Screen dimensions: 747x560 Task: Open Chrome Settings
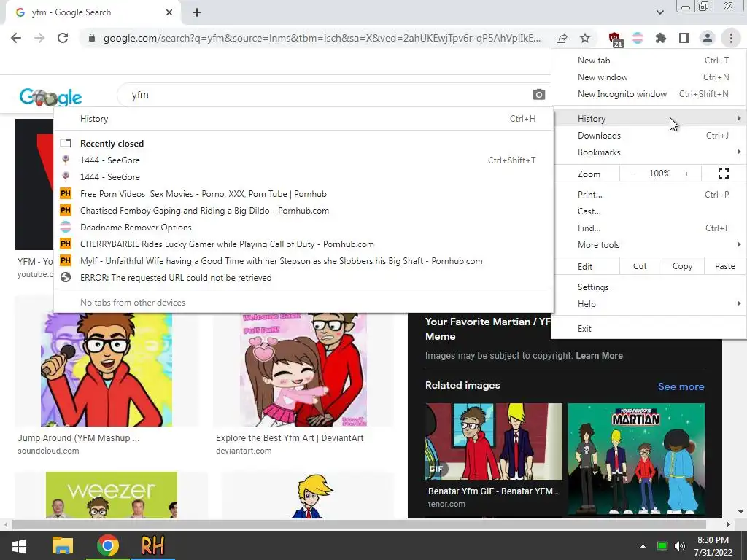(x=649, y=287)
